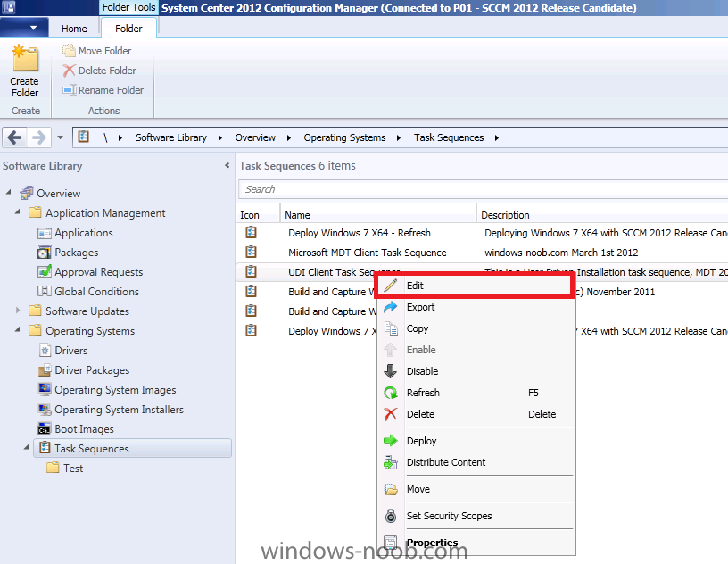This screenshot has height=564, width=728.
Task: Click the Distribute Content icon
Action: tap(391, 462)
